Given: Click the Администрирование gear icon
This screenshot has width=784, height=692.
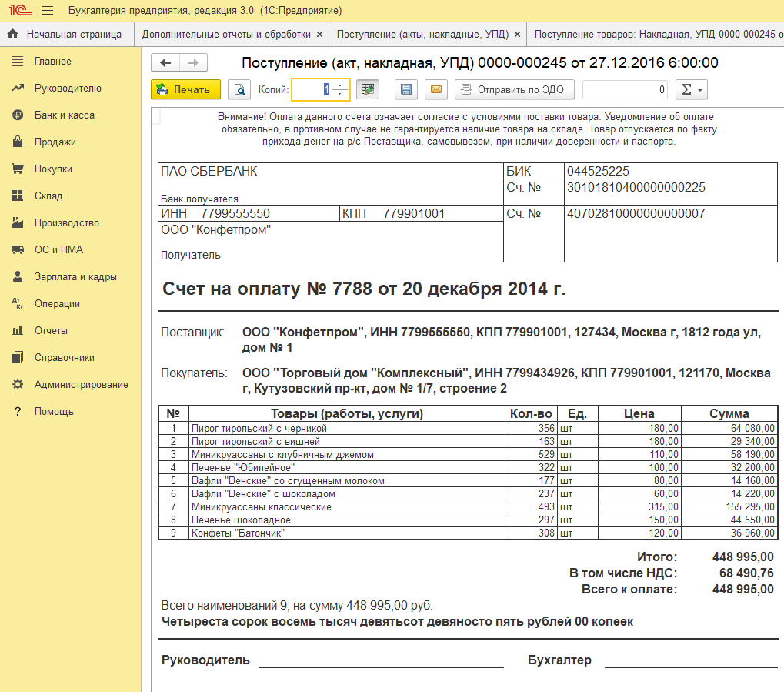Looking at the screenshot, I should 18,385.
